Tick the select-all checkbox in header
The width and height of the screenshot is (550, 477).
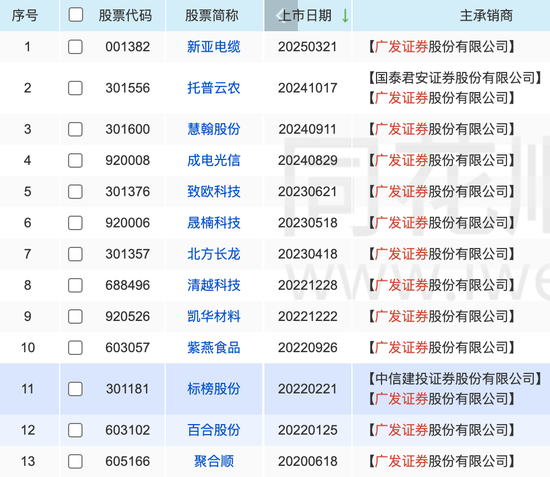pos(76,15)
